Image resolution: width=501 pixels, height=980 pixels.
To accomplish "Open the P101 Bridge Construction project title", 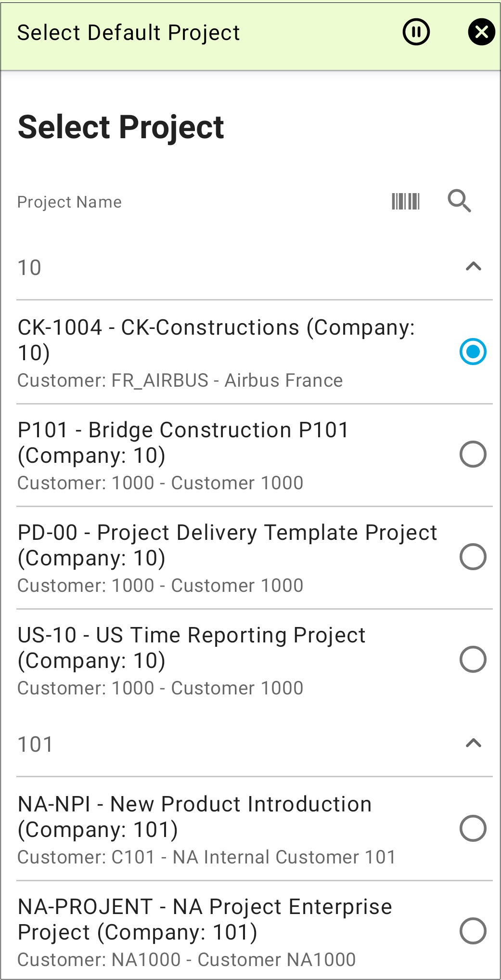I will 183,442.
